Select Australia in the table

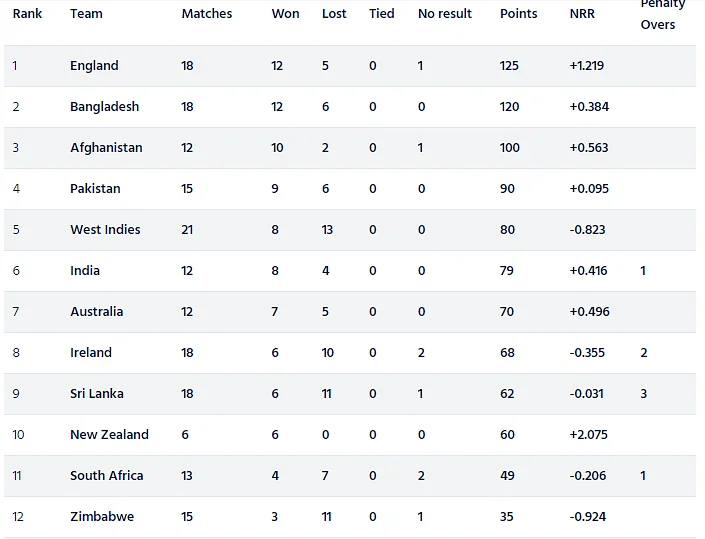[97, 312]
